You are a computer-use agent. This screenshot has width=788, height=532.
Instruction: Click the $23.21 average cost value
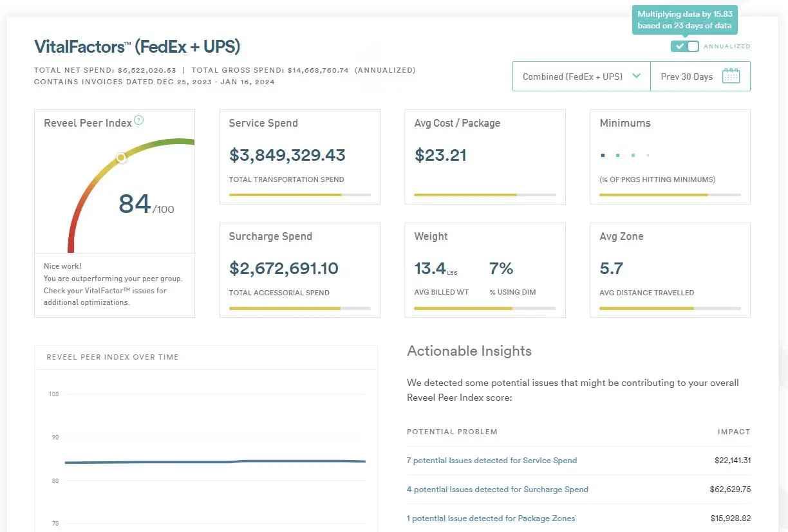[440, 155]
